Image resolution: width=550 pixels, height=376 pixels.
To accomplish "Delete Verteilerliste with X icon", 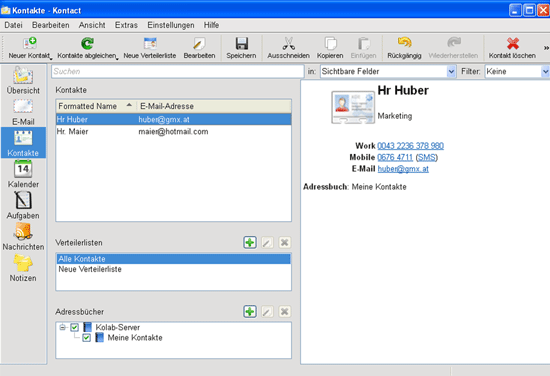I will [284, 242].
